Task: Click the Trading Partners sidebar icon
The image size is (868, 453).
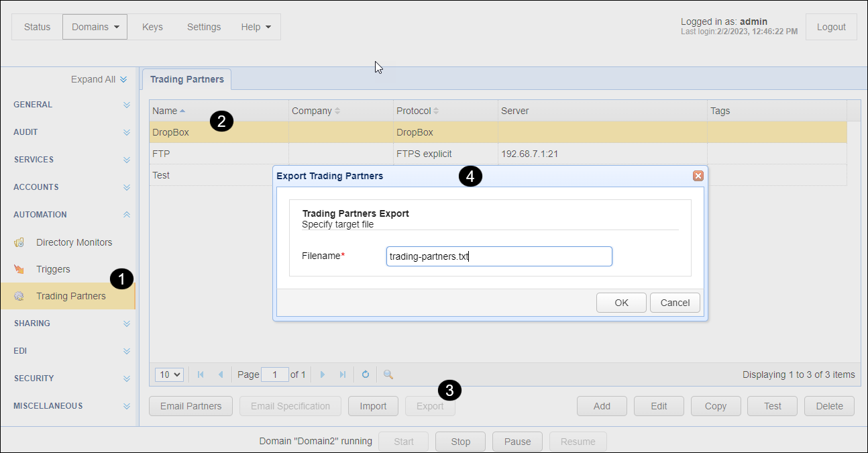Action: 19,296
